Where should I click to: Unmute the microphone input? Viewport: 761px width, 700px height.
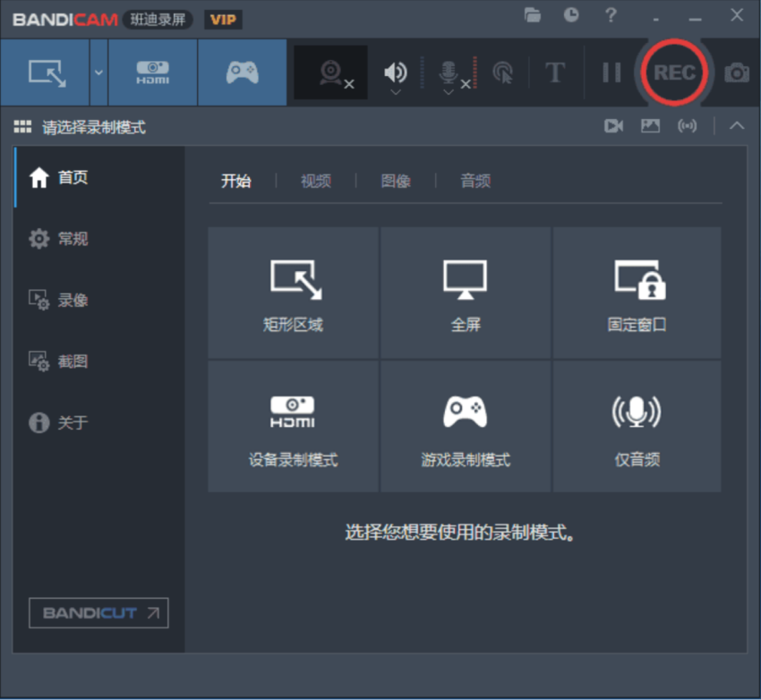(449, 73)
